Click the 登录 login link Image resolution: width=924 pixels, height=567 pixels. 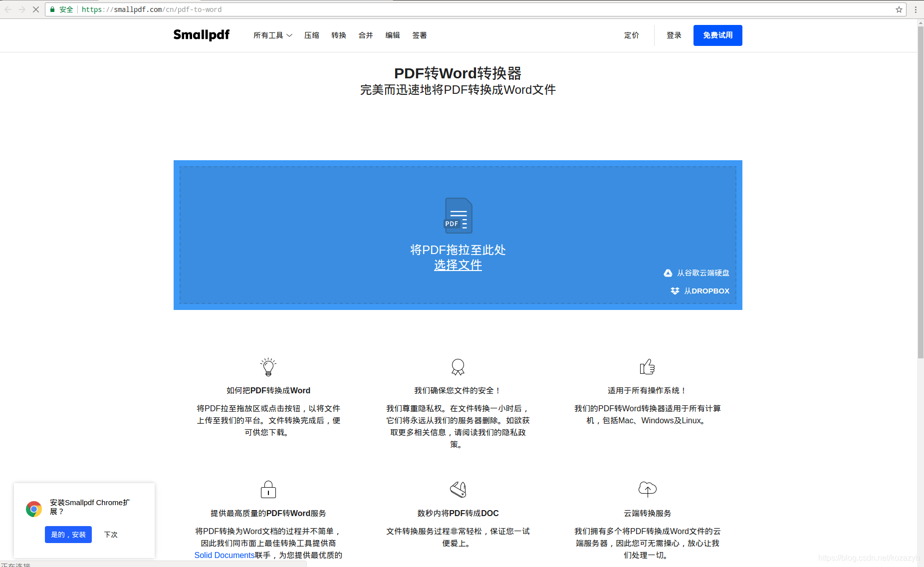coord(674,35)
